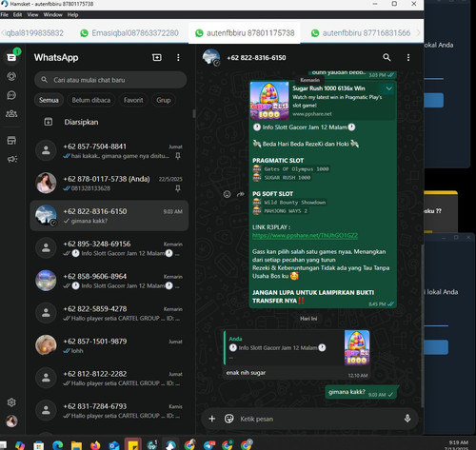Open the conversation three-dot menu

tap(408, 57)
